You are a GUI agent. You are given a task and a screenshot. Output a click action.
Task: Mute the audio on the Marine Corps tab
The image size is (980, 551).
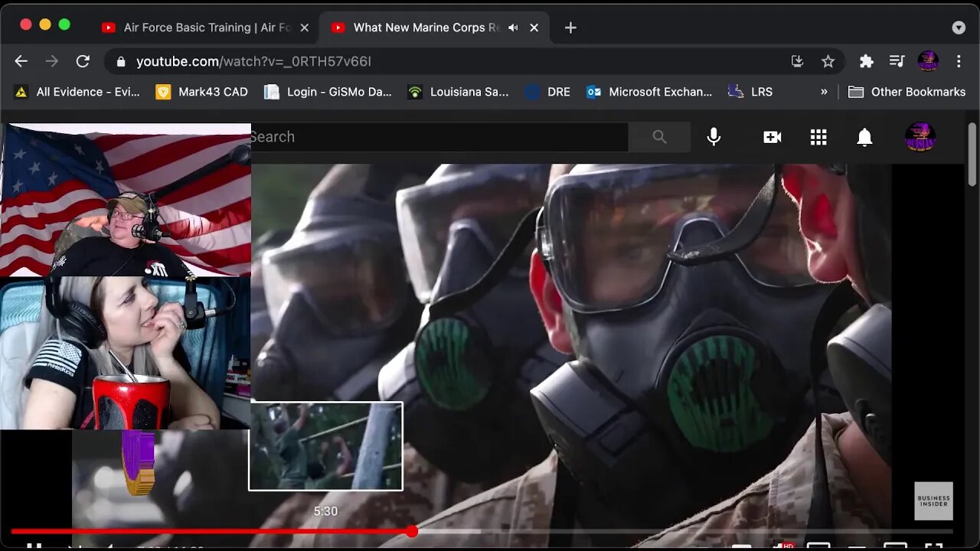513,28
